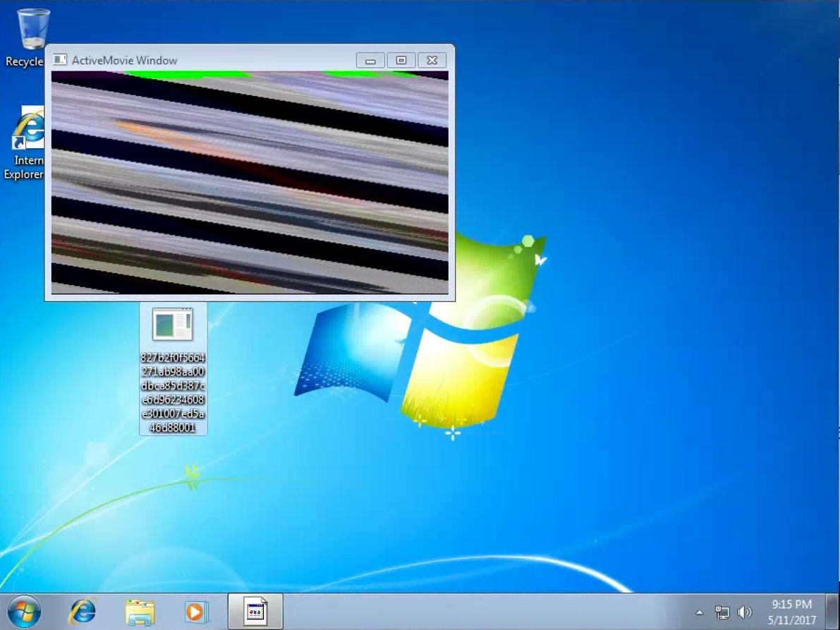
Task: Open the Windows Start menu
Action: point(24,612)
